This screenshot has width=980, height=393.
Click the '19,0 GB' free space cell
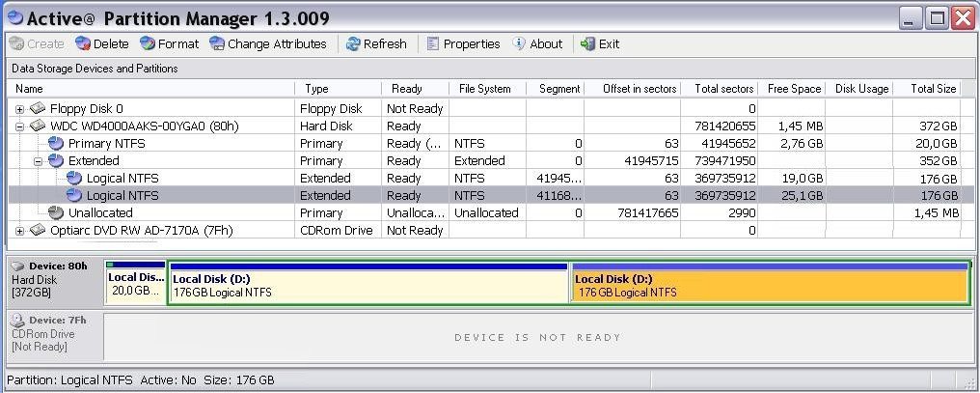pyautogui.click(x=802, y=179)
